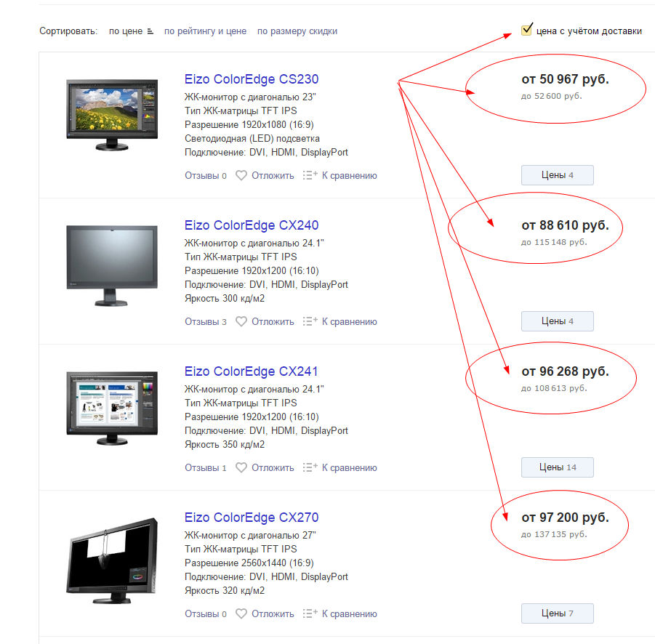655x644 pixels.
Task: Open 'Отзывы 3' for the CX240 monitor
Action: click(x=206, y=322)
